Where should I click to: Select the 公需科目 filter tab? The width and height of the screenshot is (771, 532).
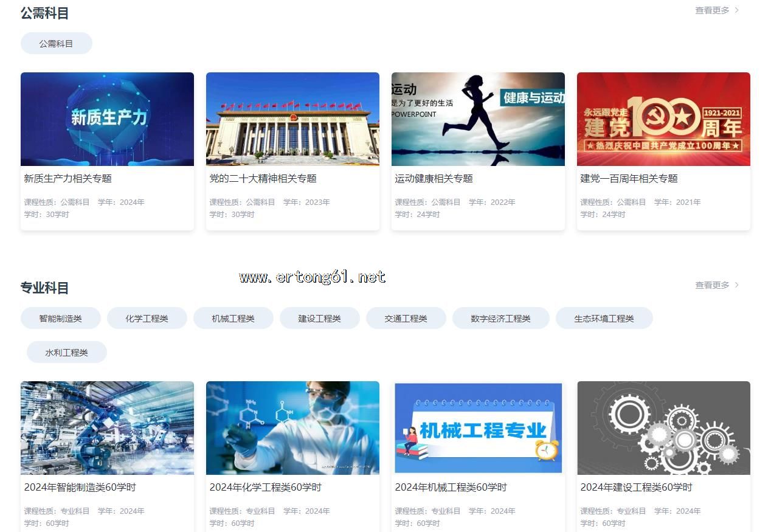(x=56, y=44)
